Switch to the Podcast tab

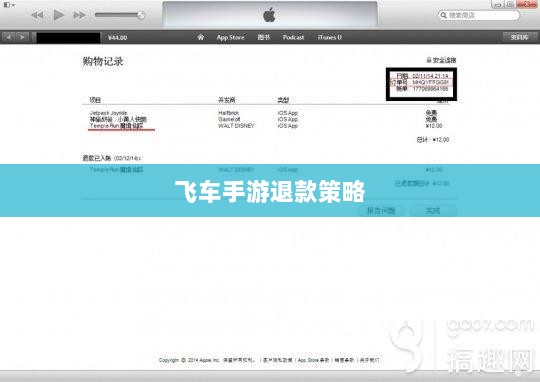click(x=293, y=37)
